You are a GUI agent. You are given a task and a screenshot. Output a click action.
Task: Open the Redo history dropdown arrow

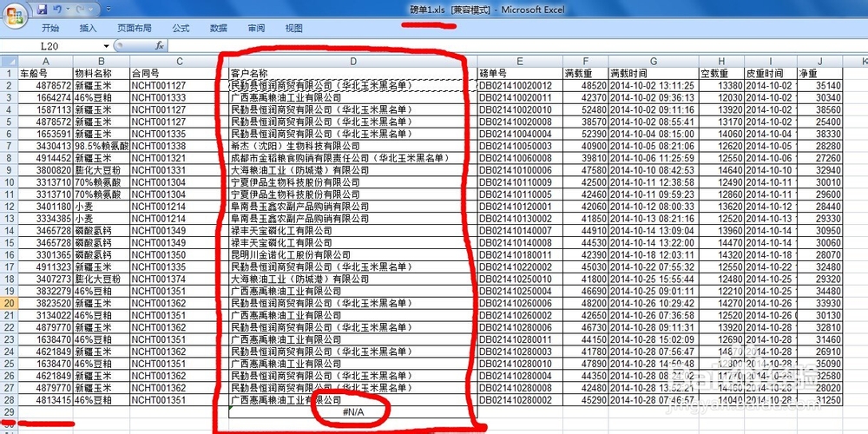90,10
